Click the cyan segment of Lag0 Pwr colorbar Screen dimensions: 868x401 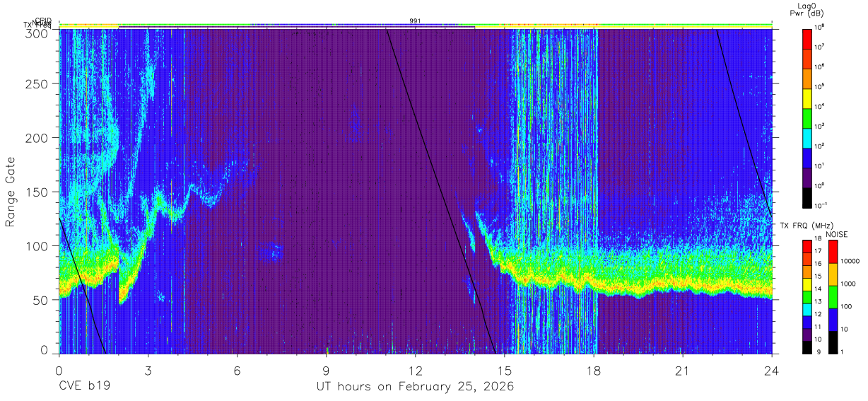807,138
